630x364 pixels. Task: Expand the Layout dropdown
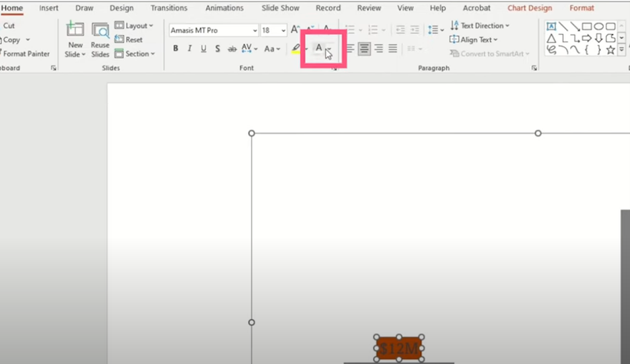135,26
